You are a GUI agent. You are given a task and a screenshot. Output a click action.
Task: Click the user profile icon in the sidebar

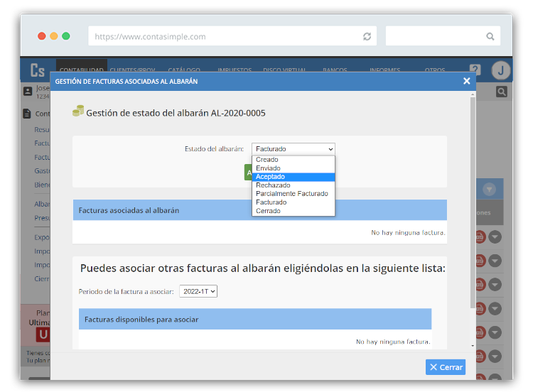(28, 91)
